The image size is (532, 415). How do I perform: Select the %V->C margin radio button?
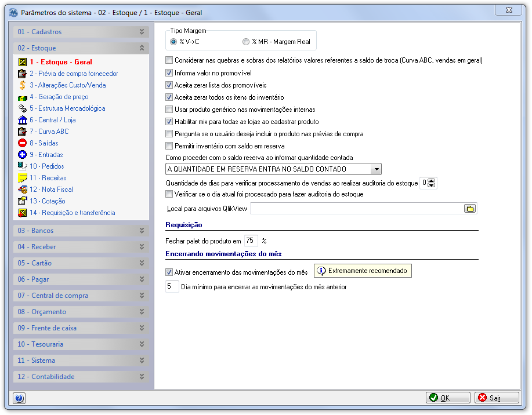tap(173, 42)
